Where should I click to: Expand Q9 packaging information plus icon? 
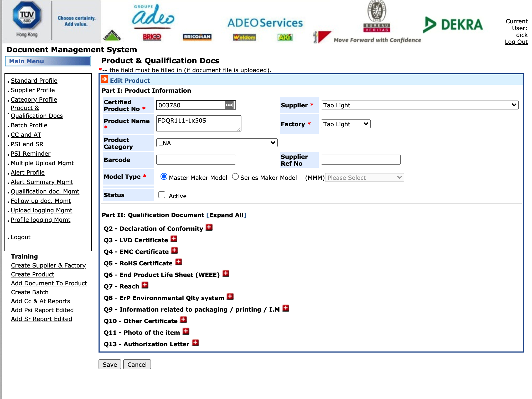coord(286,308)
